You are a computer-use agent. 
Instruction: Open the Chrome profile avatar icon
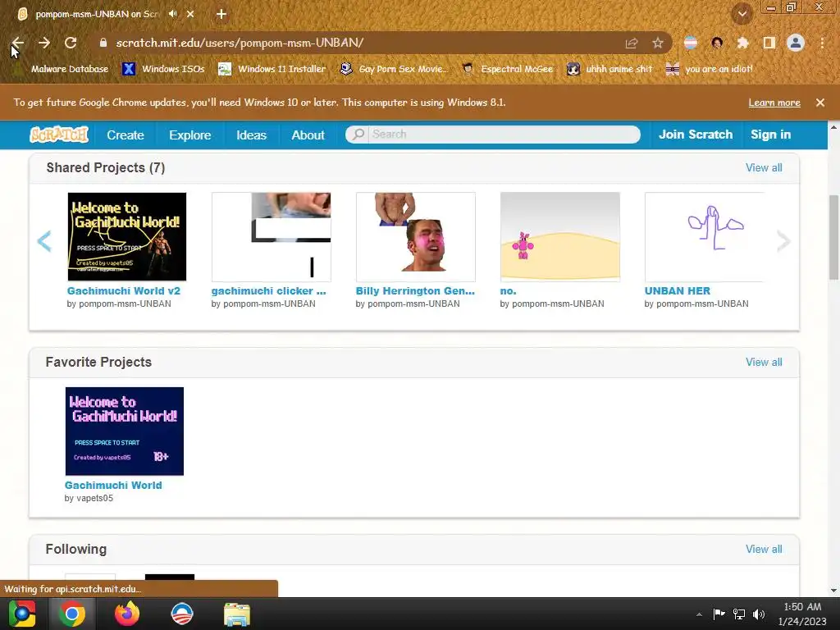click(x=796, y=43)
